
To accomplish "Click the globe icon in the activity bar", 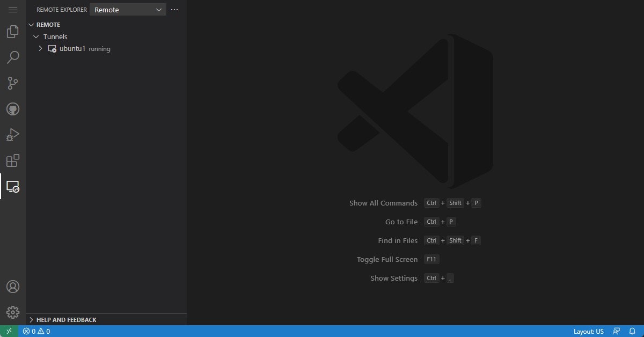I will (x=12, y=108).
